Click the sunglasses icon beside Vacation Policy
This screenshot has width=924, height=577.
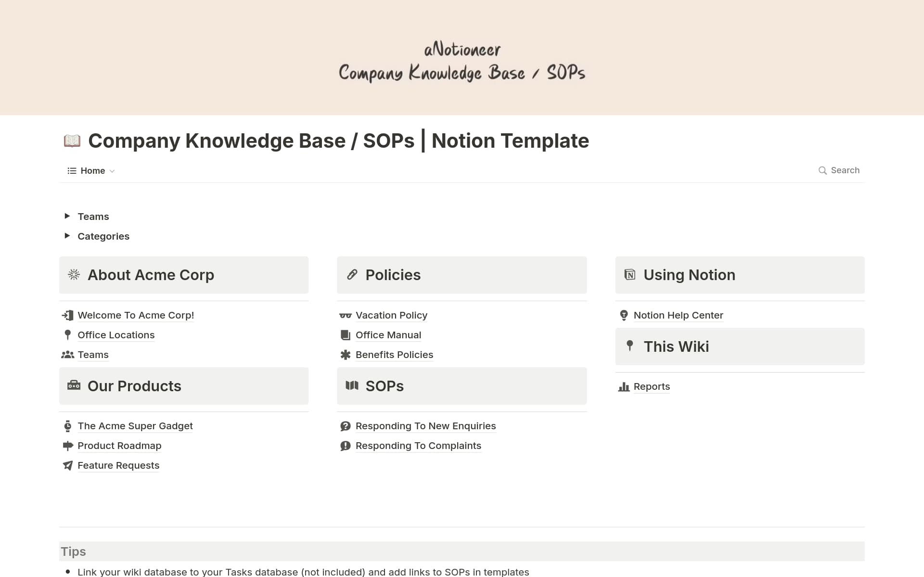pyautogui.click(x=345, y=316)
